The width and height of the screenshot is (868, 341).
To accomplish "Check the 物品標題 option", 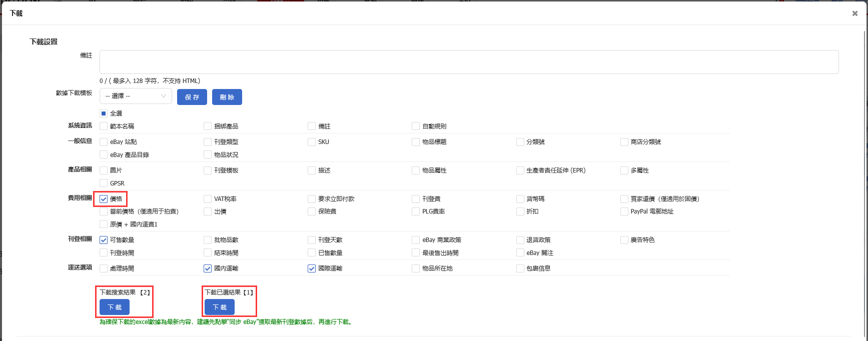I will point(416,142).
